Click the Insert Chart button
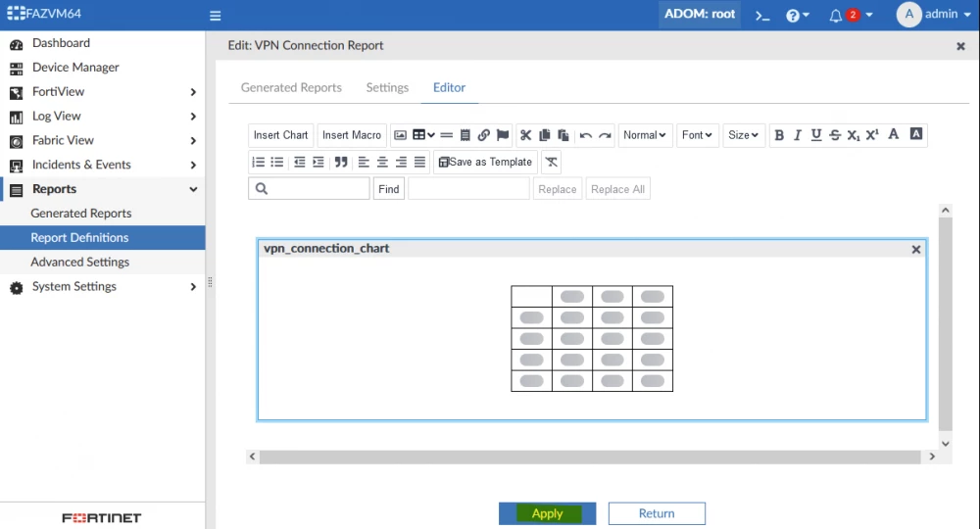 (x=280, y=135)
